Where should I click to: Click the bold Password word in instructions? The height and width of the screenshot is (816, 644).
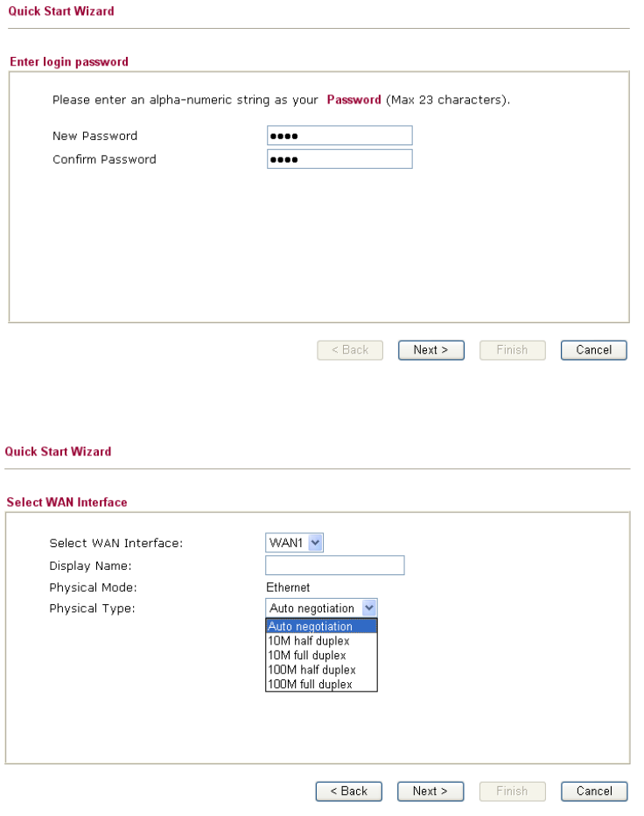click(353, 100)
